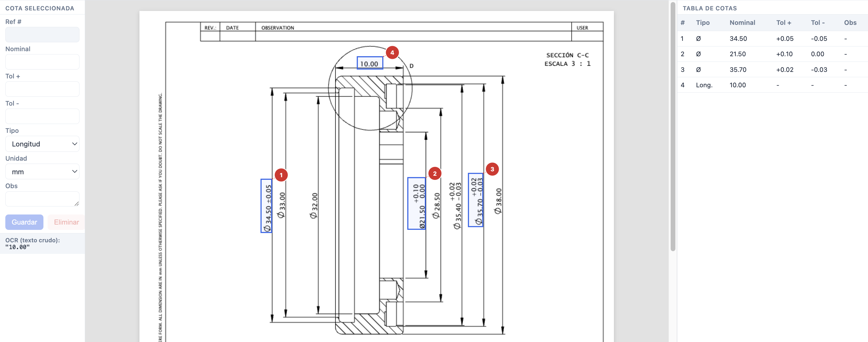Click the Ø35.40 dimension on drawing
Viewport: 868px width, 342px height.
click(x=456, y=206)
